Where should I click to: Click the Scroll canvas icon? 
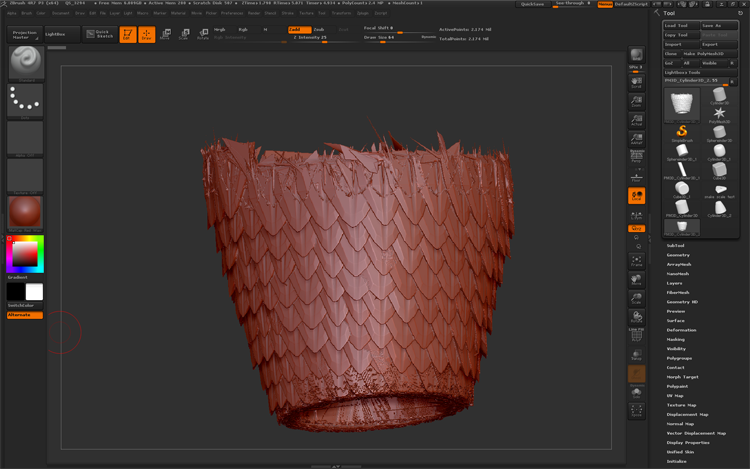coord(636,82)
